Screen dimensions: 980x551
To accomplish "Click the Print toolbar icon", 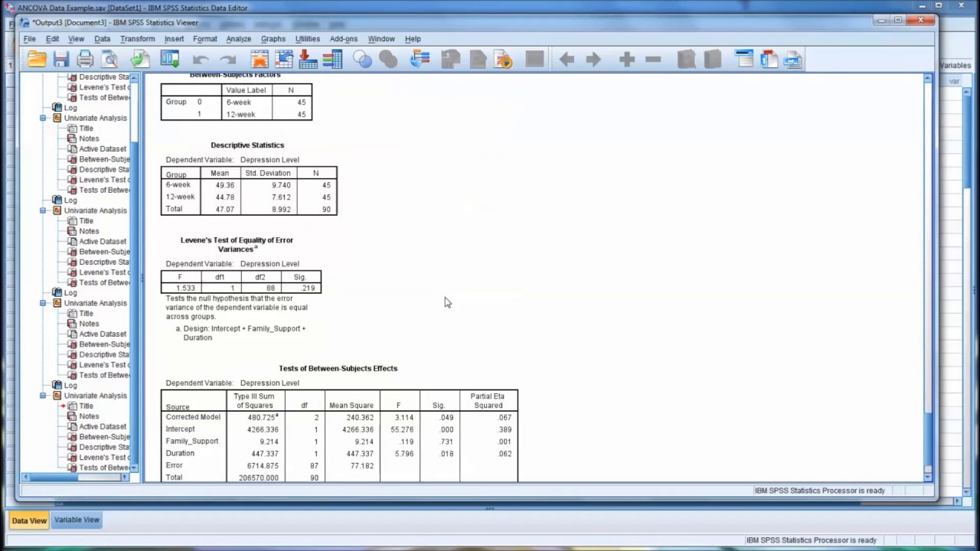I will coord(86,60).
